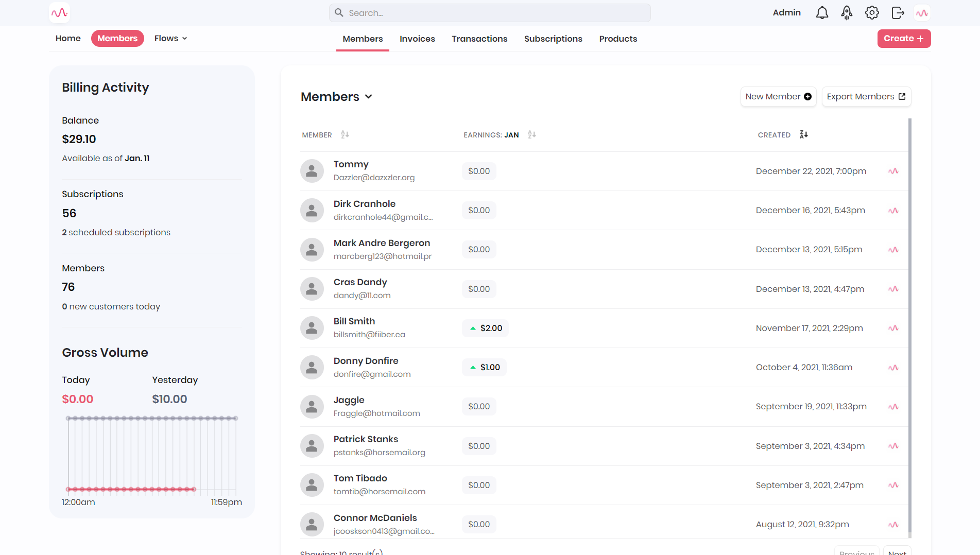This screenshot has height=555, width=980.
Task: Open the activity icon for Dirk Cranhole
Action: 893,211
